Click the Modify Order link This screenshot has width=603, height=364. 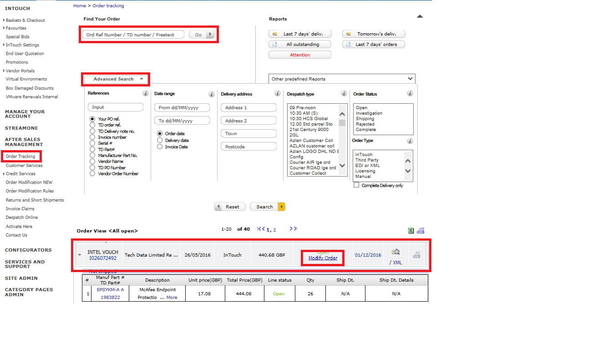tap(323, 258)
